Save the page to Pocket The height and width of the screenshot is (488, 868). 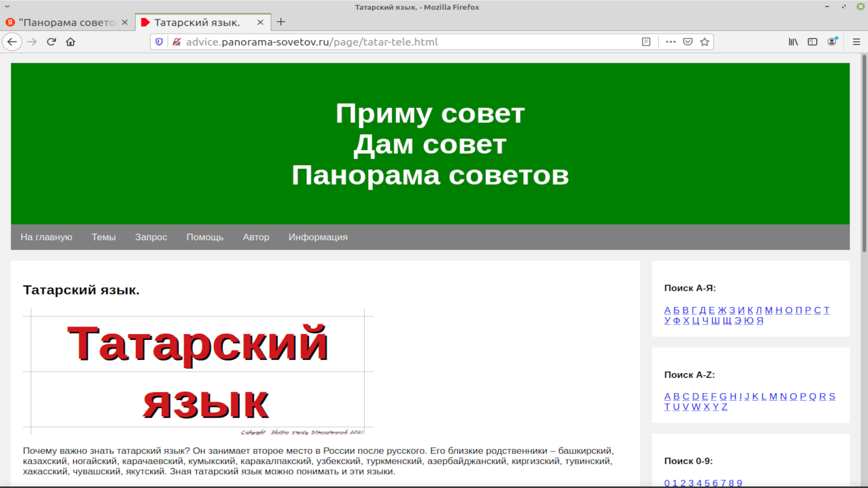(x=688, y=42)
